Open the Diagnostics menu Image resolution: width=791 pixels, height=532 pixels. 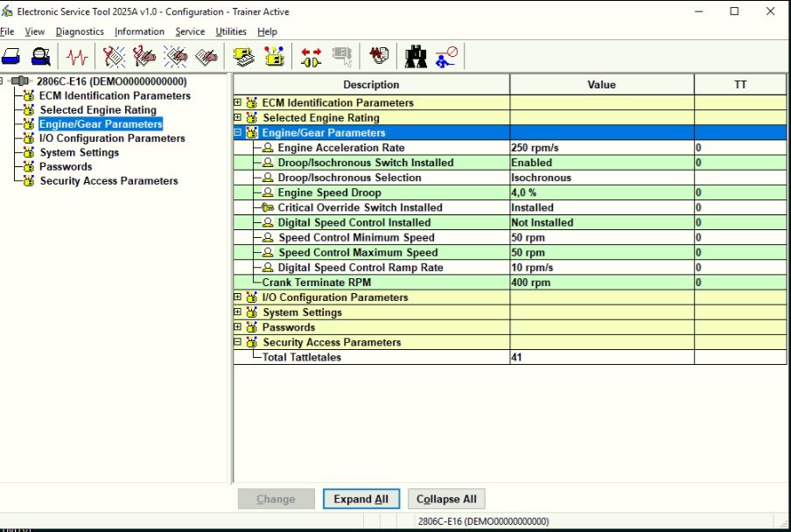[80, 31]
